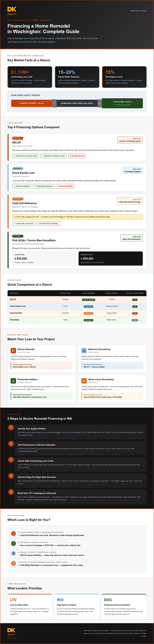Click the 15–20% Equity Buffer Required card
This screenshot has width=154, height=644.
pyautogui.click(x=77, y=77)
